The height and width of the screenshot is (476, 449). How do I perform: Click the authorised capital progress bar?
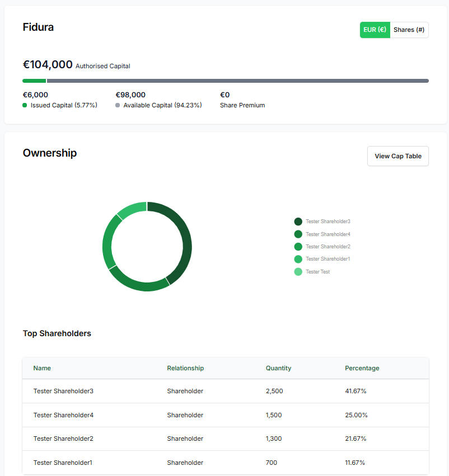pos(224,81)
